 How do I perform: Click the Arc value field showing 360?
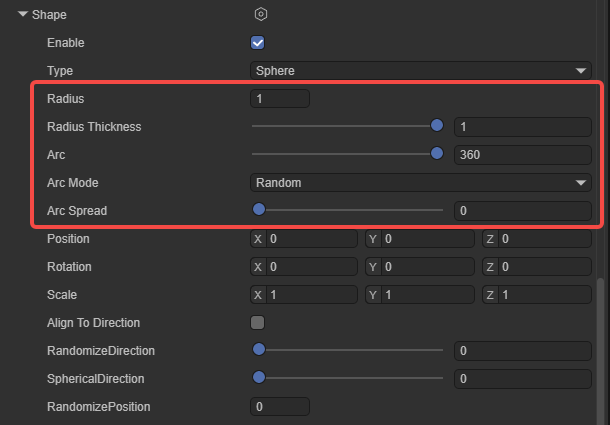pos(522,155)
